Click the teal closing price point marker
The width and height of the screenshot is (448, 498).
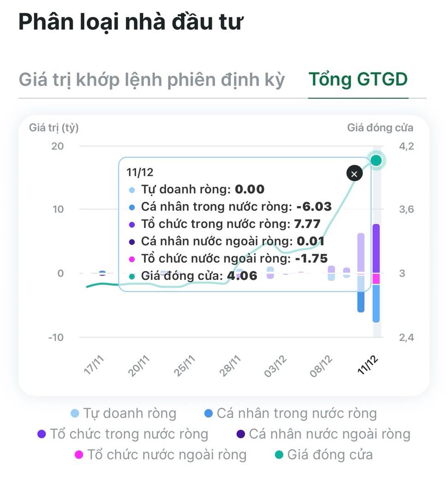376,160
